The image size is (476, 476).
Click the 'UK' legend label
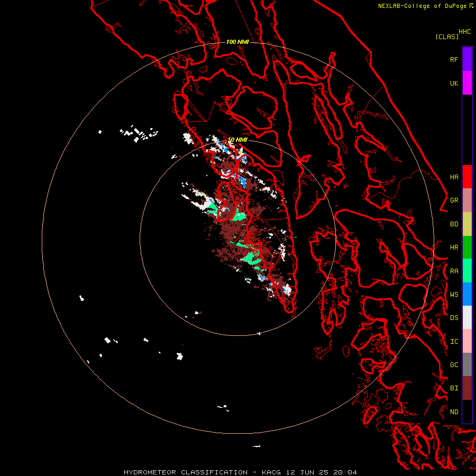click(454, 83)
